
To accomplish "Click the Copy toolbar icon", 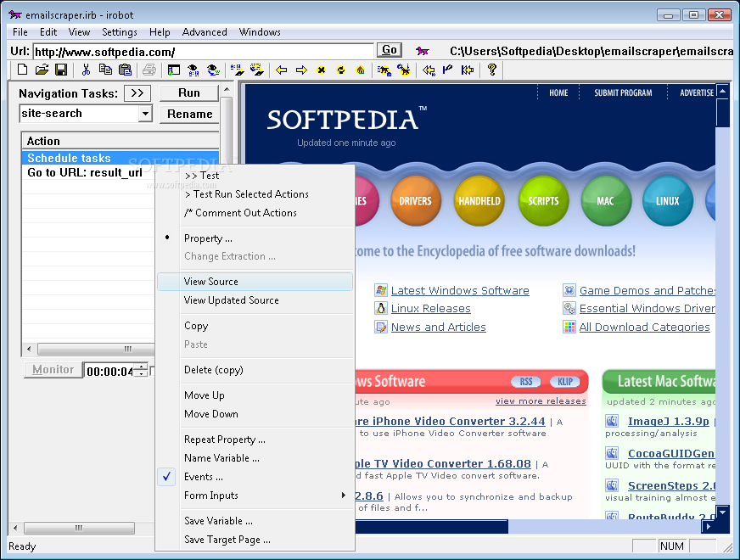I will tap(105, 70).
